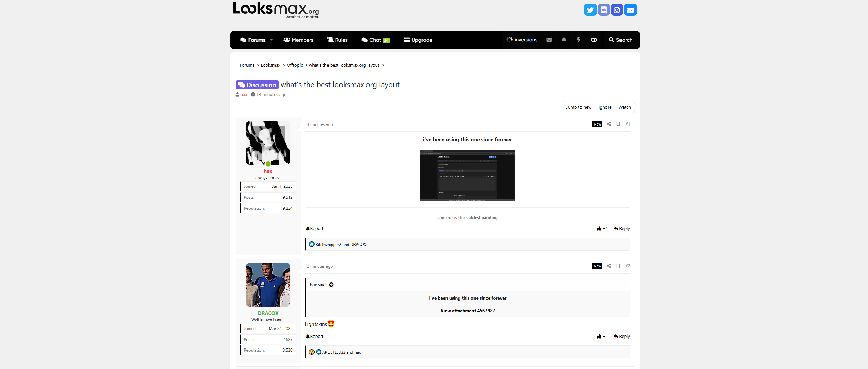Open the inversions account menu
The image size is (868, 369).
click(x=522, y=40)
